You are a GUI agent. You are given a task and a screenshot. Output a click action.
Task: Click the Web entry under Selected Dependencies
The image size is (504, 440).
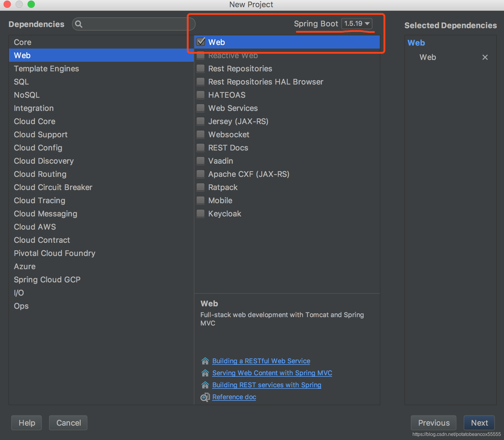pos(427,57)
